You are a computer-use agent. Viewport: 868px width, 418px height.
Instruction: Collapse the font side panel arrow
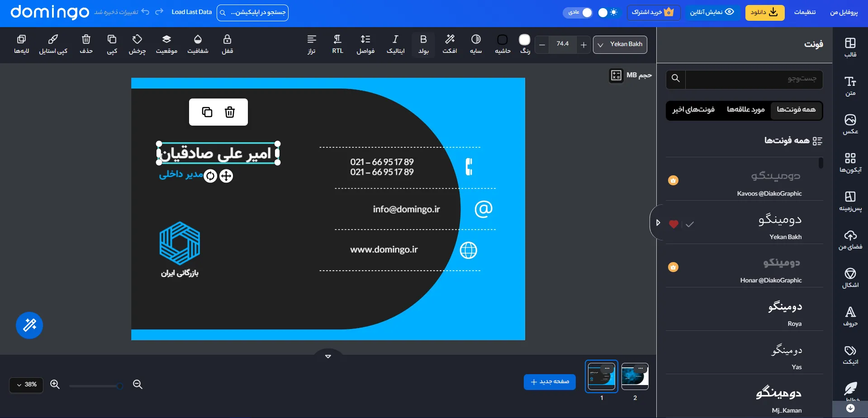(658, 223)
